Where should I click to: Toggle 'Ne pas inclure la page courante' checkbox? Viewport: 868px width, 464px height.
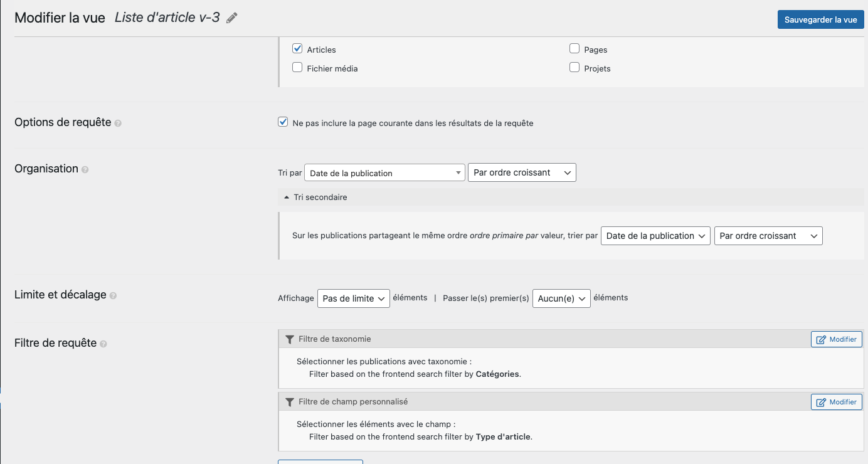pos(283,122)
